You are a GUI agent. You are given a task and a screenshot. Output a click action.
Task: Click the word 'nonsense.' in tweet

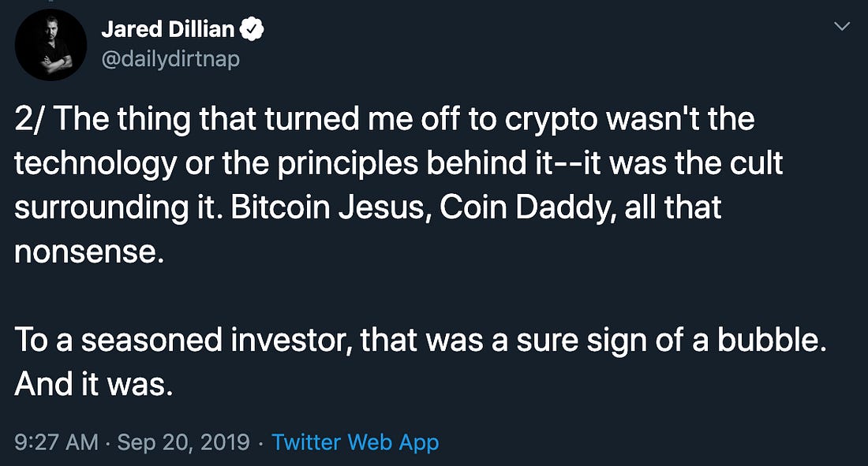point(90,252)
